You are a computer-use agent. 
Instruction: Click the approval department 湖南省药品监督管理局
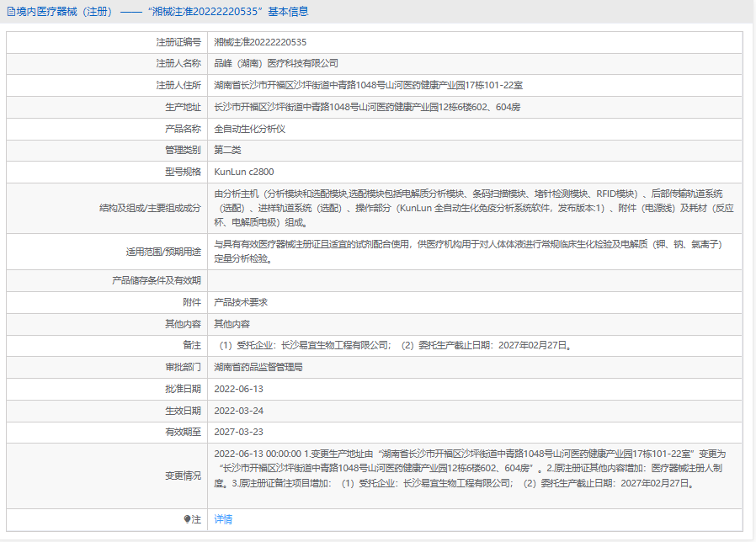coord(258,367)
